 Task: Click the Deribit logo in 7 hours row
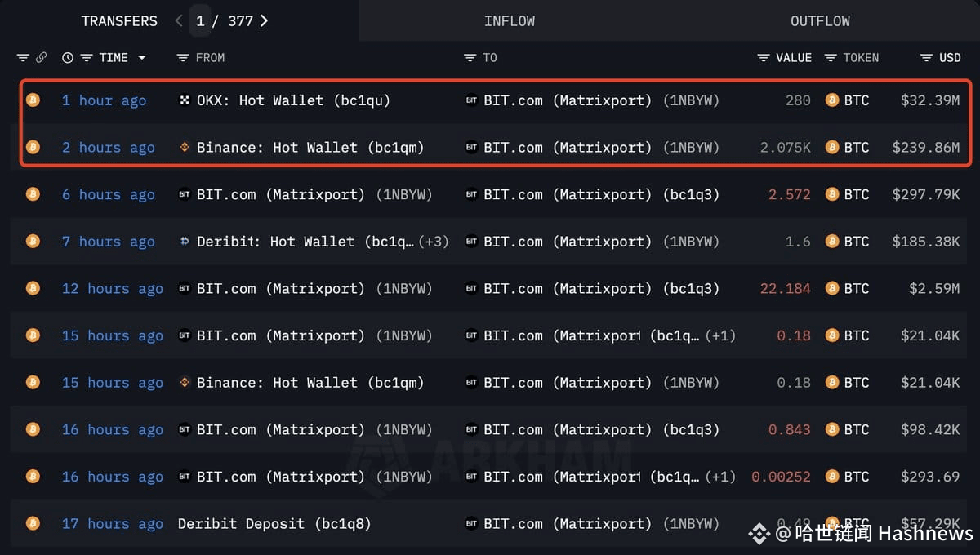185,242
